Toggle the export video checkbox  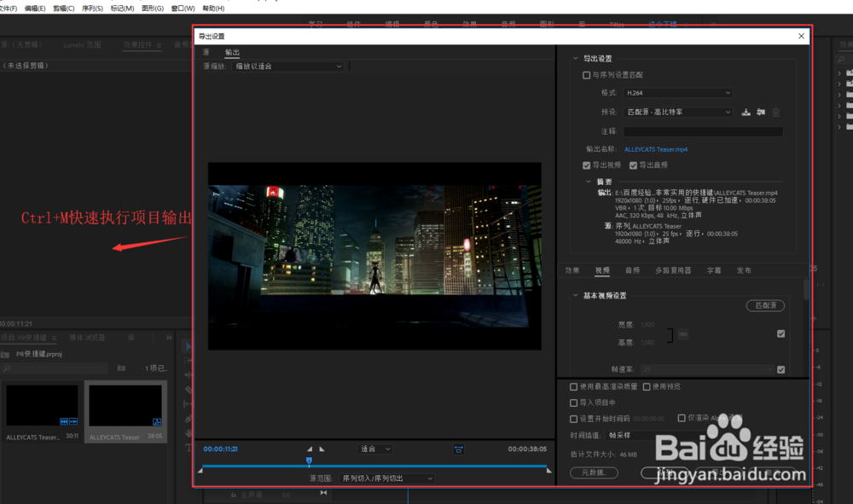point(587,165)
